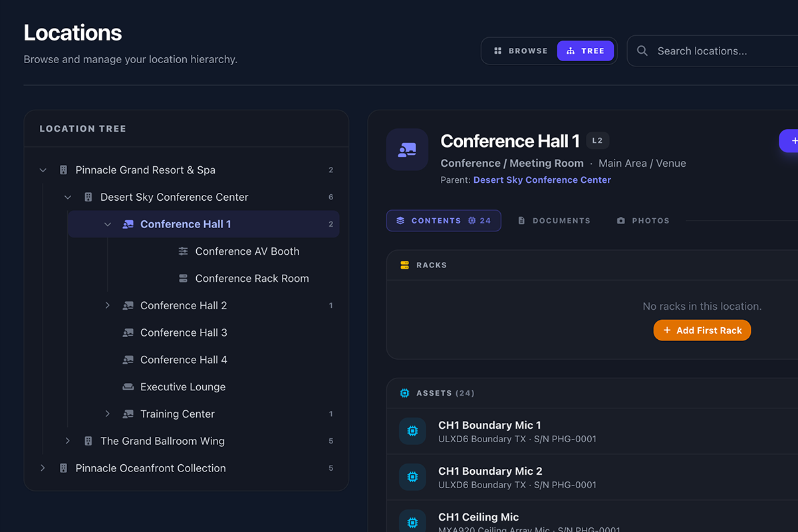Click the Conference AV Booth sliders icon
798x532 pixels.
184,251
